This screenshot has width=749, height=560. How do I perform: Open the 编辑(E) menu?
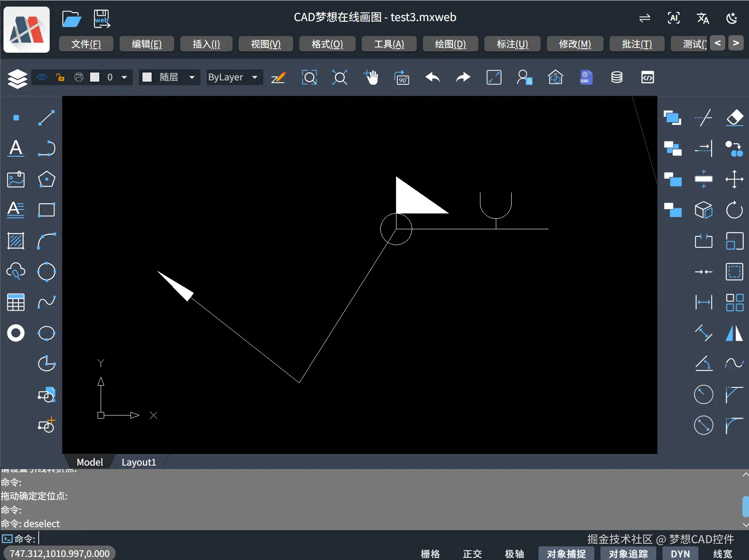(147, 44)
